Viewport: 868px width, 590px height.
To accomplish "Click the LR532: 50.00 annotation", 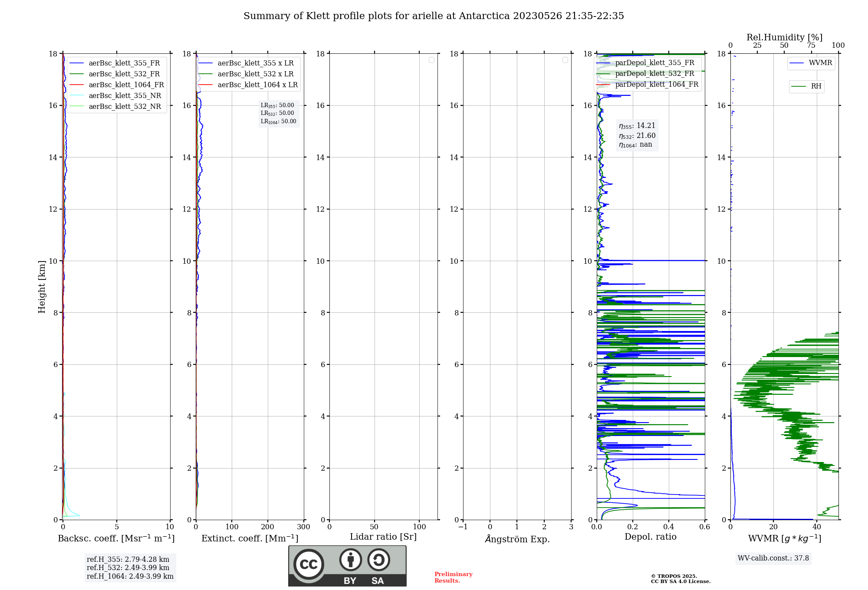I will click(277, 113).
